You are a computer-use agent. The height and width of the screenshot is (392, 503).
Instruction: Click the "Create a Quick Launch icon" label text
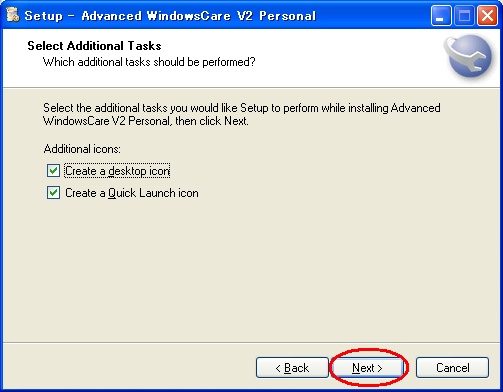tap(132, 193)
